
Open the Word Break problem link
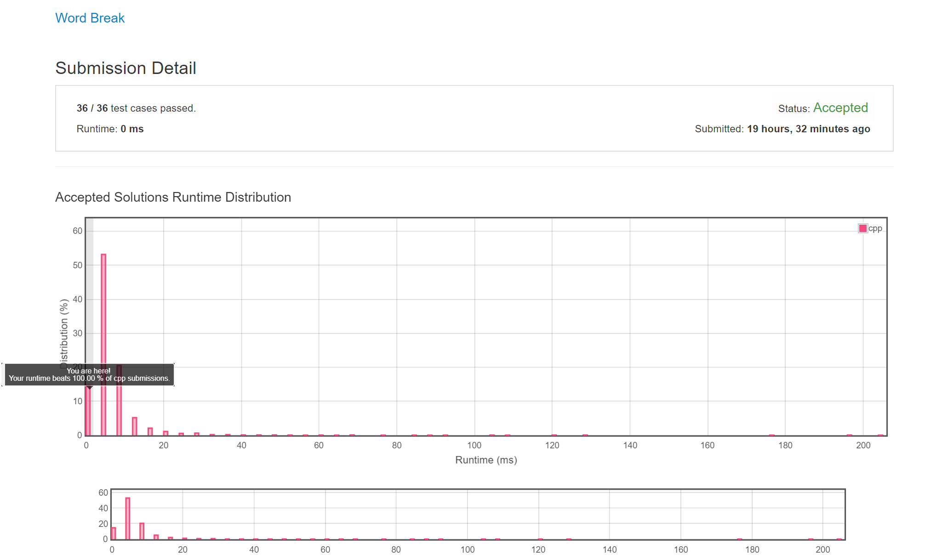(90, 18)
